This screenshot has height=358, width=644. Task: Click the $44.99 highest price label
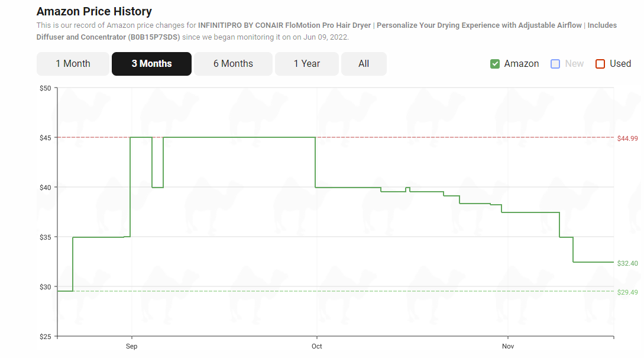627,138
